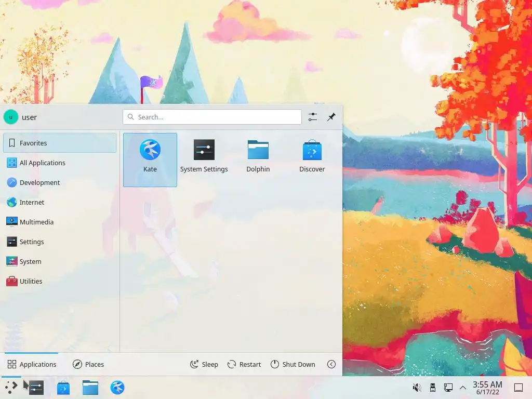Browse the Utilities category
Viewport: 532px width, 399px height.
[60, 281]
